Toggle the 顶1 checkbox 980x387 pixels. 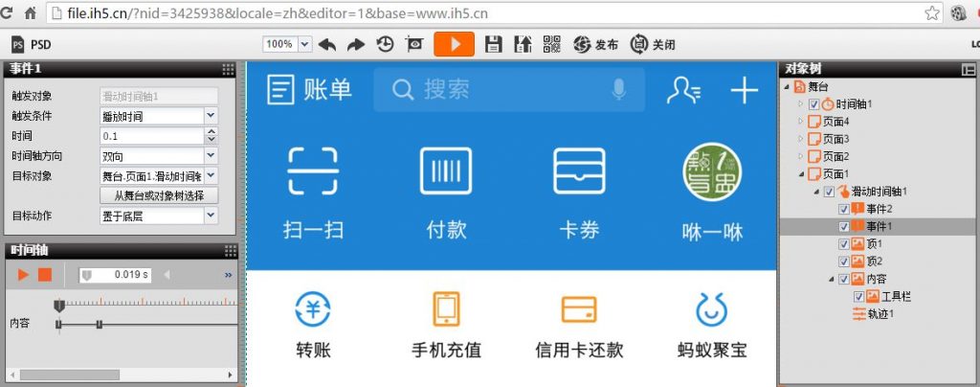click(843, 244)
